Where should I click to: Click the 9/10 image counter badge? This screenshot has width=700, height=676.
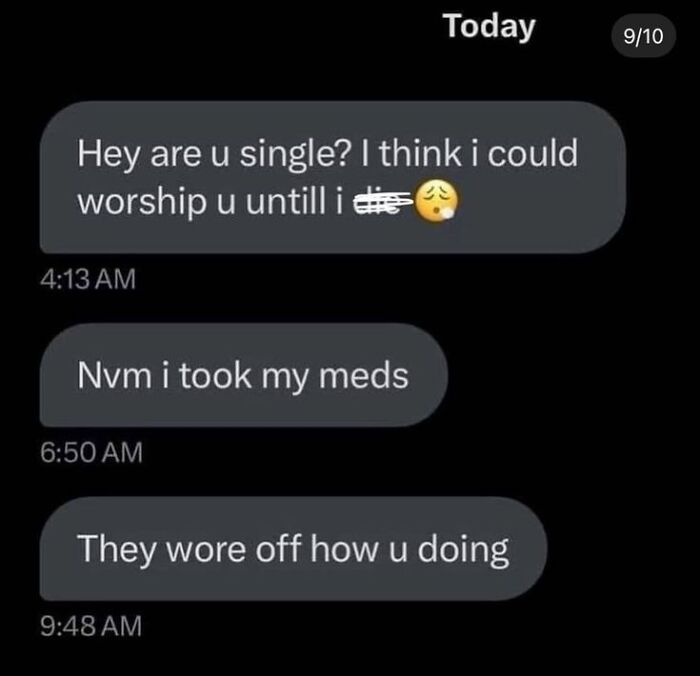pyautogui.click(x=641, y=37)
